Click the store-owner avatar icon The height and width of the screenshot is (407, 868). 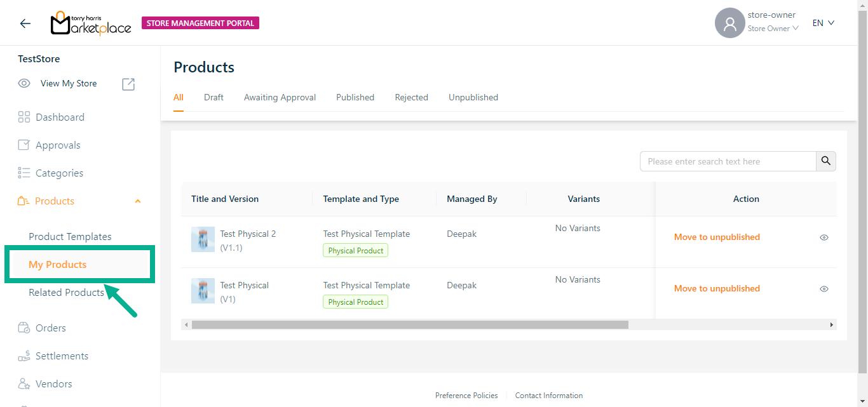click(x=729, y=23)
